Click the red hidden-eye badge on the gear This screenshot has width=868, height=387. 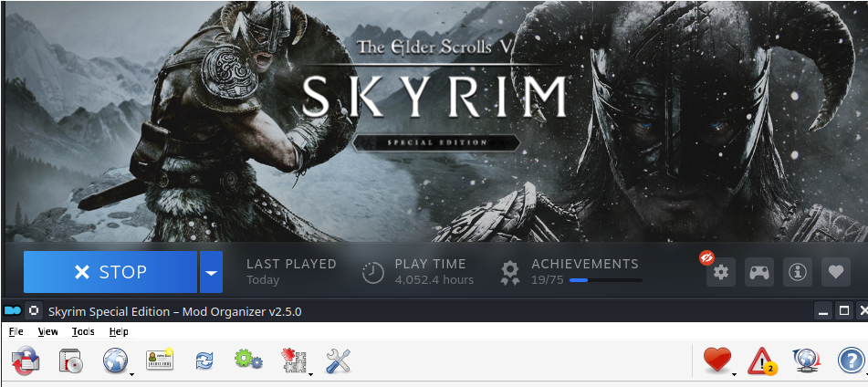pyautogui.click(x=706, y=257)
